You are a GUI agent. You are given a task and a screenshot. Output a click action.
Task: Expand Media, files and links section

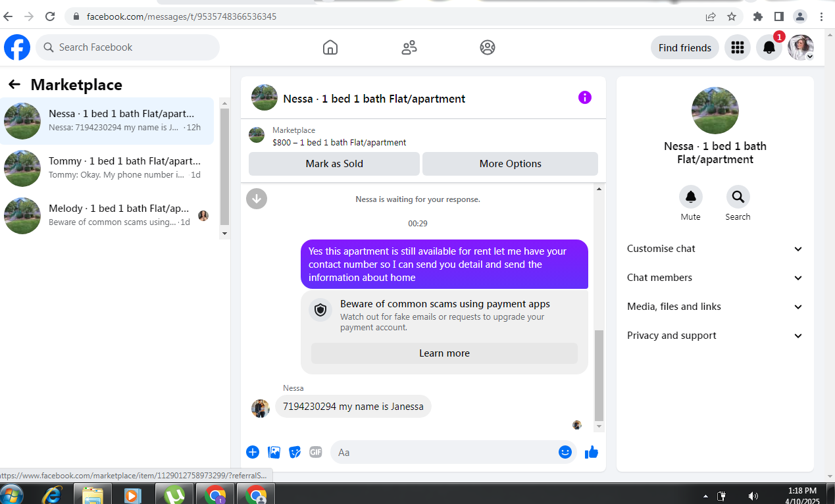pos(715,307)
